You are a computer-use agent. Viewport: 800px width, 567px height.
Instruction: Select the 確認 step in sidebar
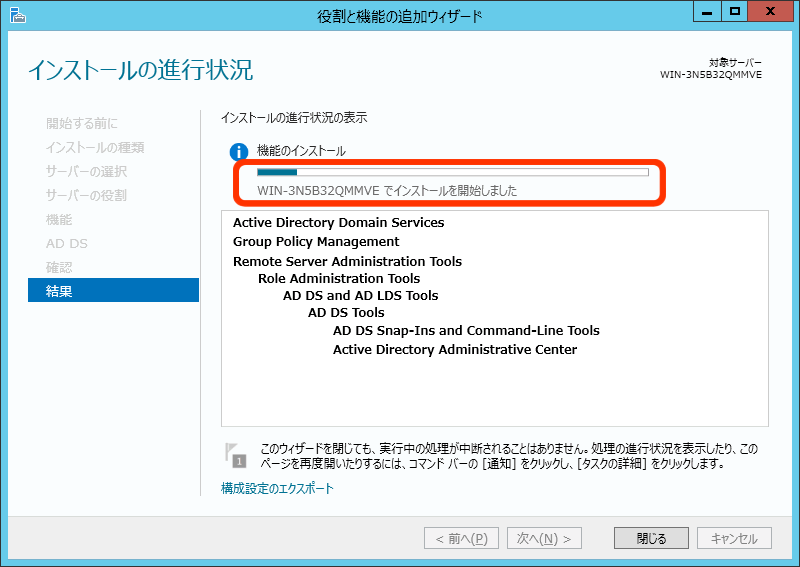(59, 267)
